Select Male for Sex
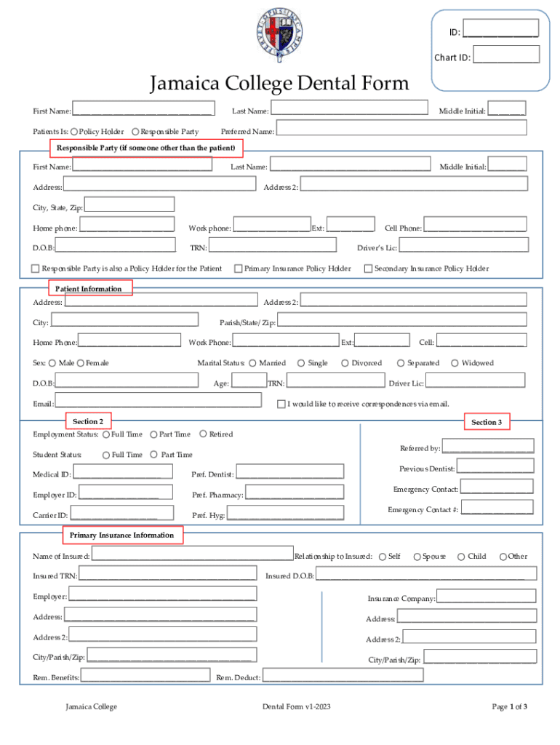 (52, 363)
